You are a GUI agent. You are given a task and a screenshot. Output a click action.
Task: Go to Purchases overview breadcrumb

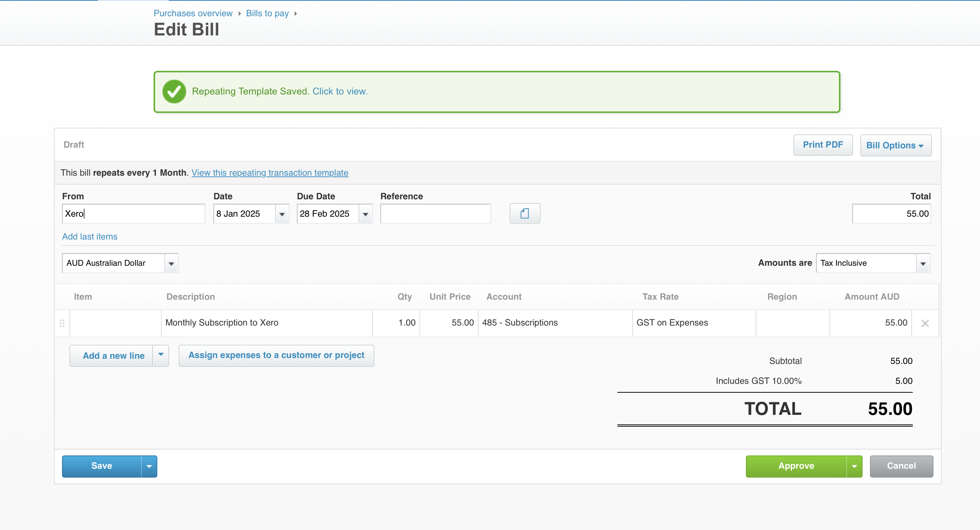point(193,13)
